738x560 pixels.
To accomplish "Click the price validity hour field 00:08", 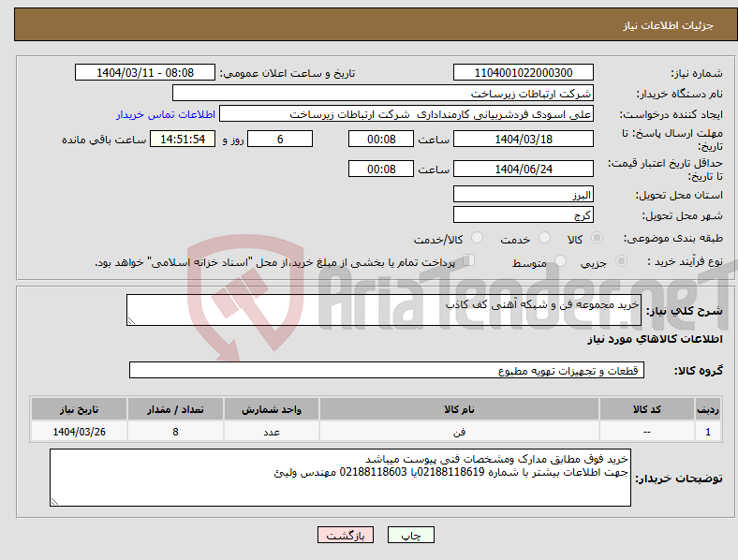I will pos(381,169).
